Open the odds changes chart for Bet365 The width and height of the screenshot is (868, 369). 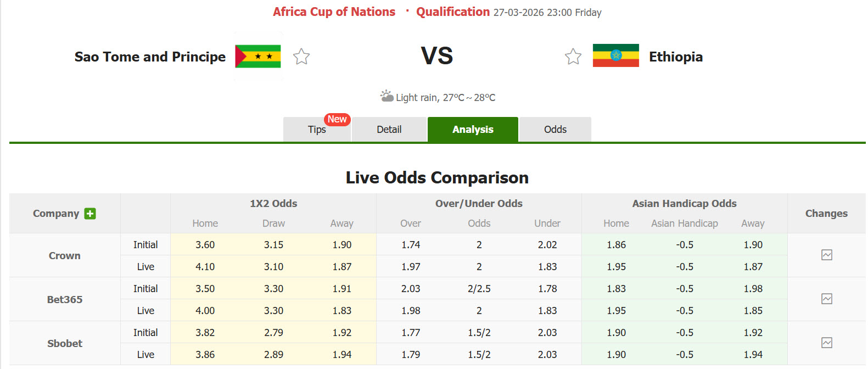click(827, 299)
